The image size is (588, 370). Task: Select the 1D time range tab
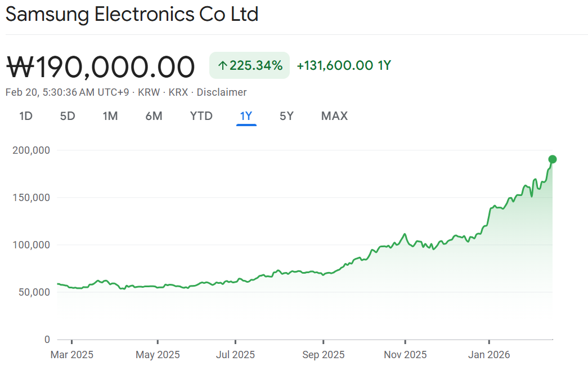[26, 116]
